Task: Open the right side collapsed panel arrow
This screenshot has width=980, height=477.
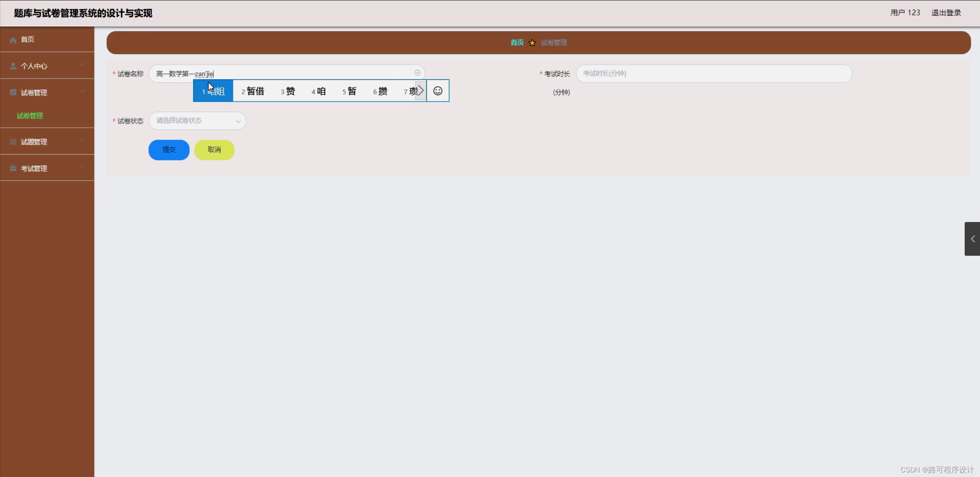Action: tap(972, 239)
